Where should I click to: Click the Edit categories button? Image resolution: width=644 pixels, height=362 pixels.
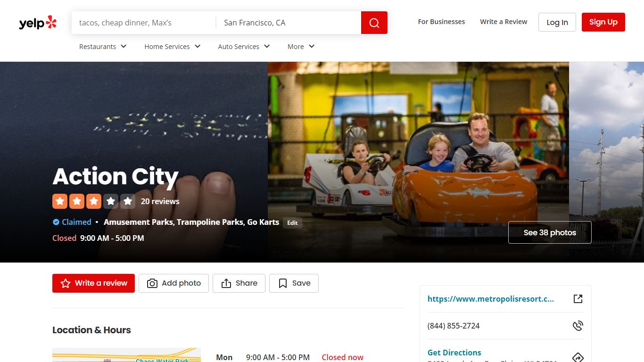pyautogui.click(x=293, y=223)
